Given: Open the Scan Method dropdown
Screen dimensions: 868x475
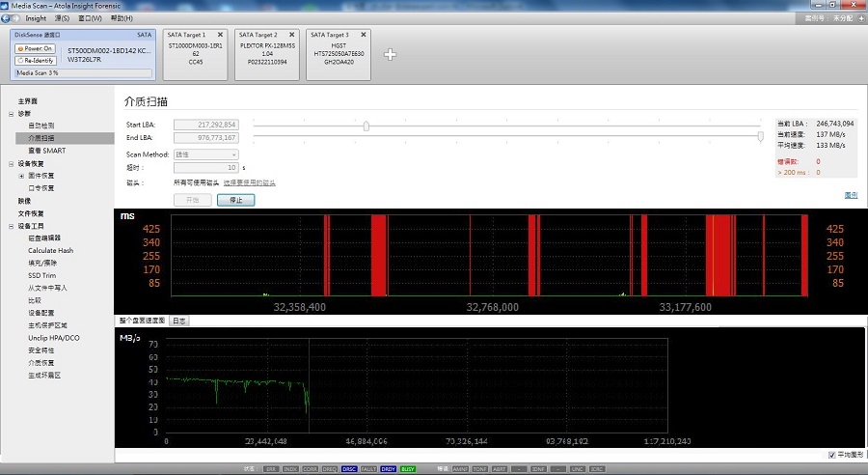Looking at the screenshot, I should click(205, 154).
